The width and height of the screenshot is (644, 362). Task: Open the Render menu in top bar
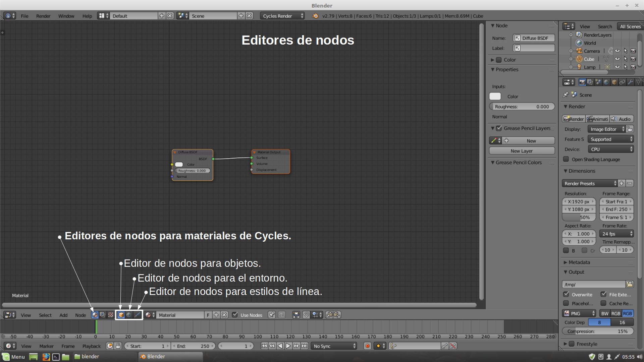point(43,16)
